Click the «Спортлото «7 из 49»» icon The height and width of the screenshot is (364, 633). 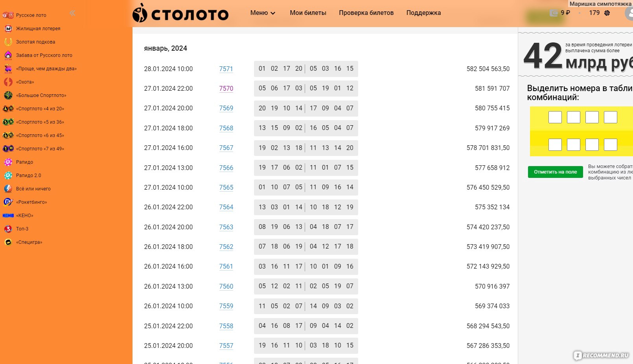click(8, 149)
